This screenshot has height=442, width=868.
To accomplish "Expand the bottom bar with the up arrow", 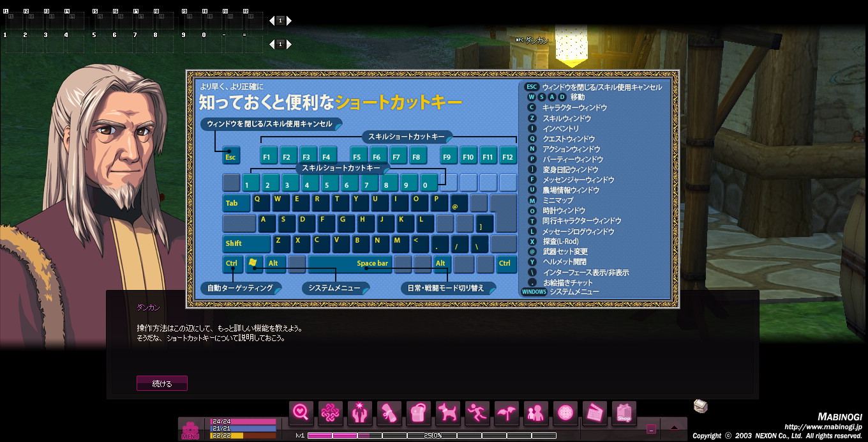I will (674, 427).
